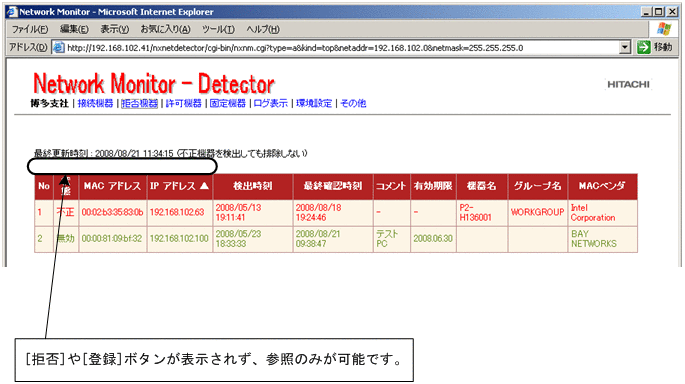Open the 編集(E) menu
The height and width of the screenshot is (384, 685).
click(74, 29)
